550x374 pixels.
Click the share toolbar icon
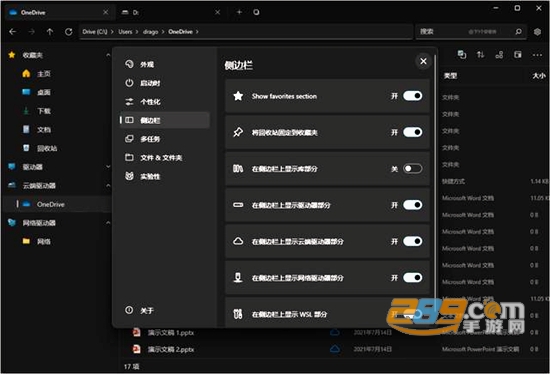click(x=499, y=55)
